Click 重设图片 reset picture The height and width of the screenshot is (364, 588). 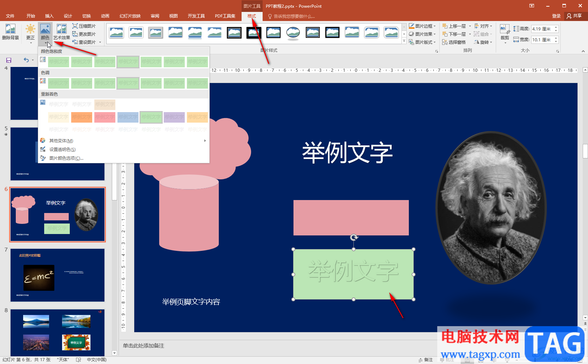pyautogui.click(x=84, y=42)
